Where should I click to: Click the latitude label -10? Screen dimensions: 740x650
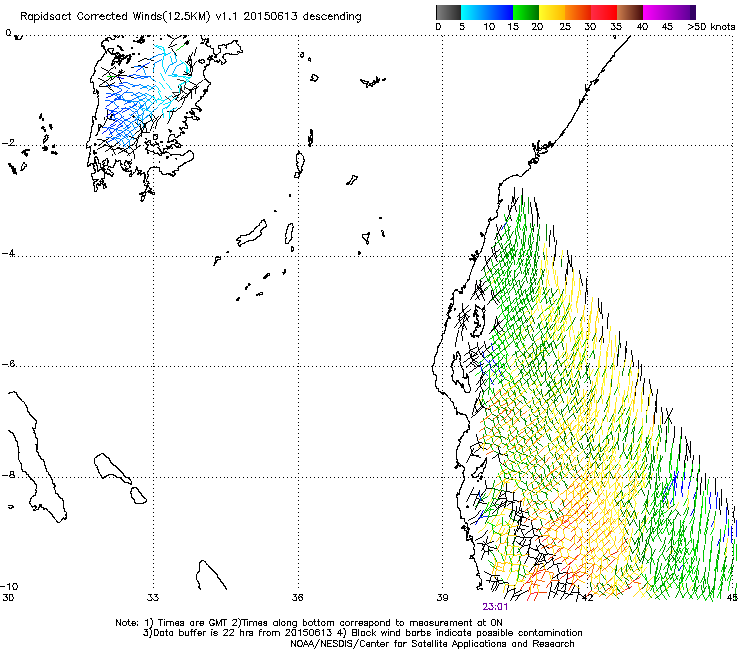[9, 586]
